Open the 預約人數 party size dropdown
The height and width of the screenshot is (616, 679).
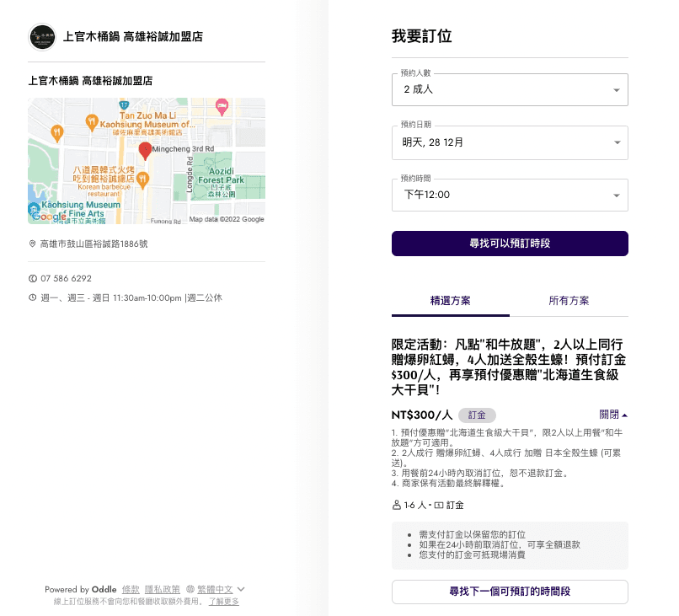[x=510, y=89]
